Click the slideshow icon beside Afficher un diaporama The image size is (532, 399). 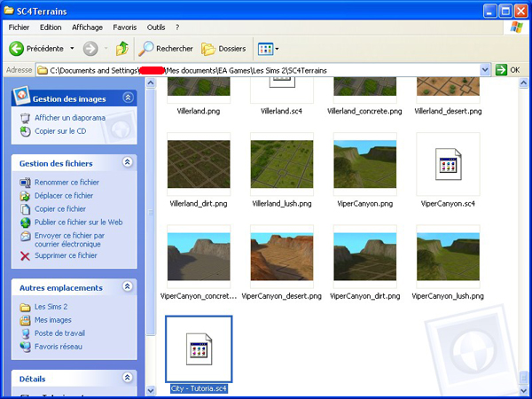coord(25,118)
